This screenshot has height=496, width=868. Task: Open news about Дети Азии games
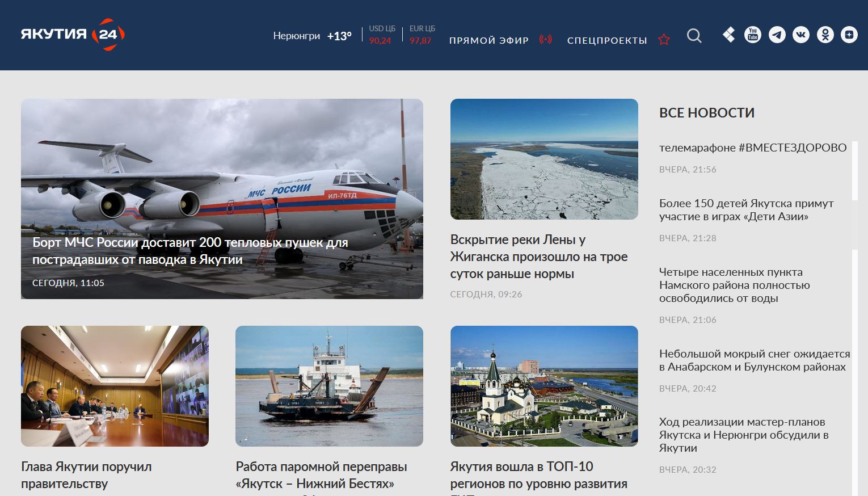746,210
